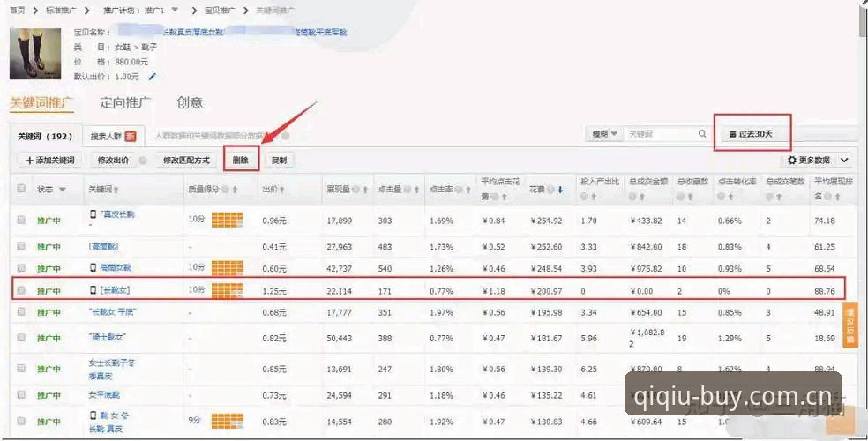The image size is (868, 441).
Task: Open the 女平底靴 keyword link
Action: [x=104, y=395]
